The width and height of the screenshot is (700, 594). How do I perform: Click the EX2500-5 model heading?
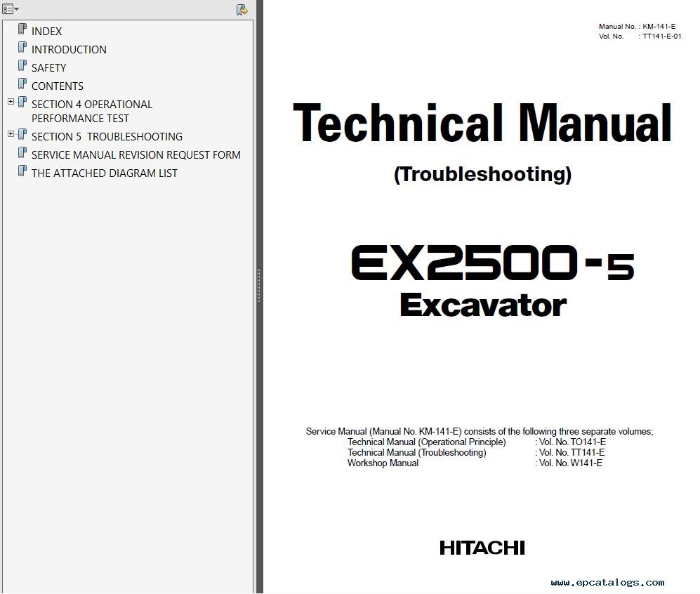492,263
